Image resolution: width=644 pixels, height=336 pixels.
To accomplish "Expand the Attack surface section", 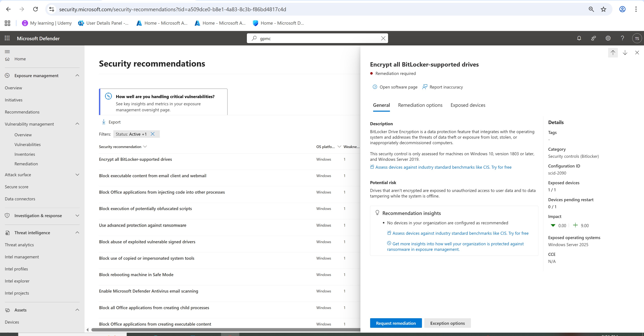I will pyautogui.click(x=77, y=175).
